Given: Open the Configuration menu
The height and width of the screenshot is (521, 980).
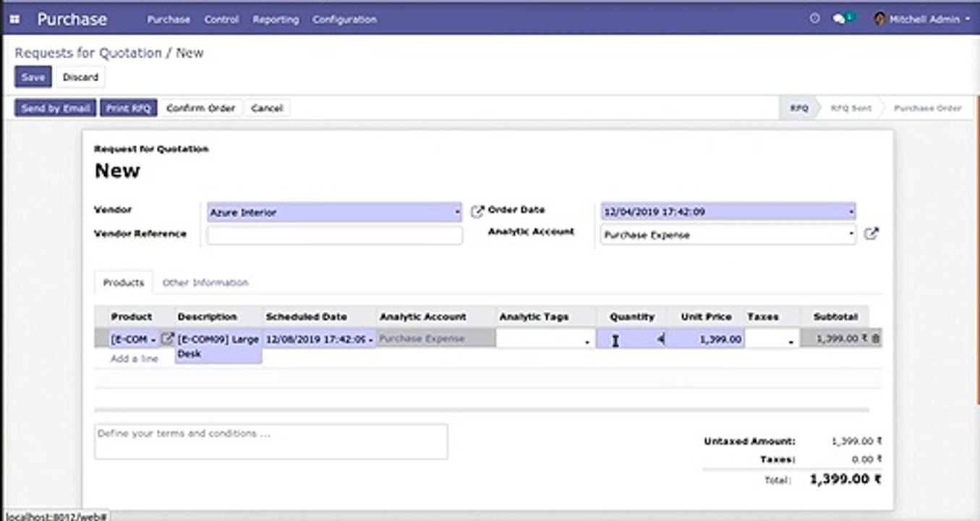Looking at the screenshot, I should (344, 20).
